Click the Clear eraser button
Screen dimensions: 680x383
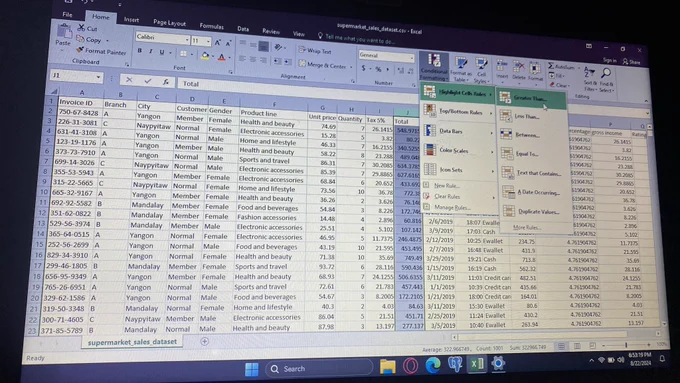[x=559, y=85]
